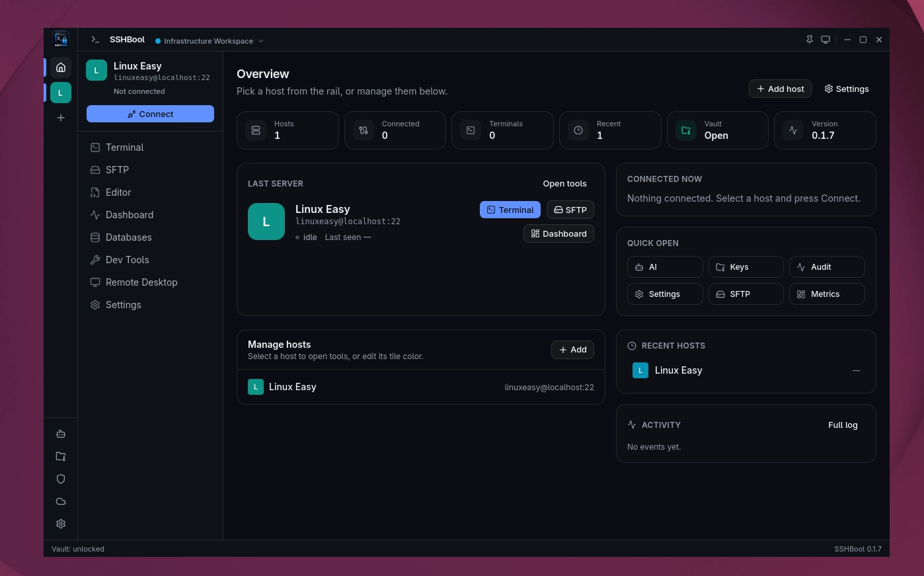This screenshot has width=924, height=576.
Task: Open Terminal in the sidebar menu
Action: (150, 147)
